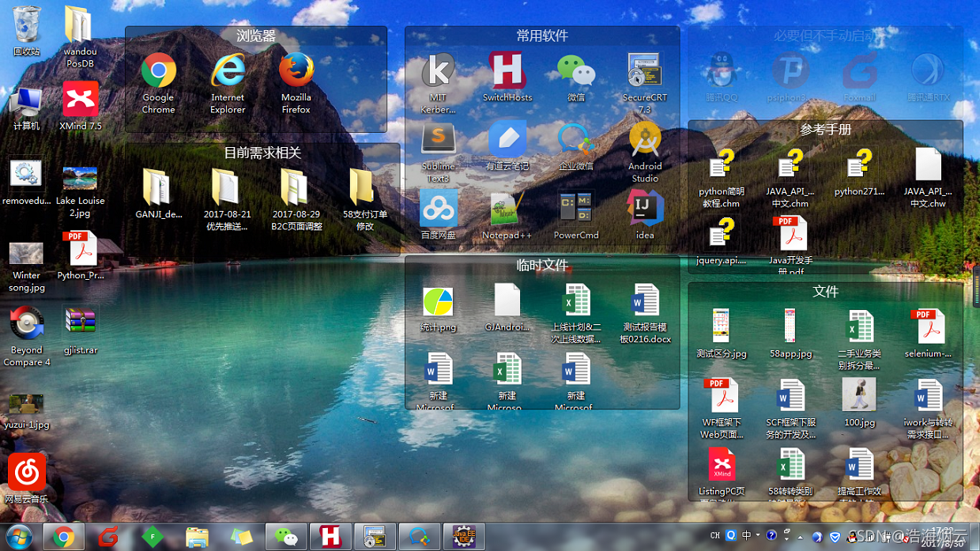Image resolution: width=980 pixels, height=551 pixels.
Task: Launch Internet Explorer desktop shortcut
Action: tap(228, 71)
